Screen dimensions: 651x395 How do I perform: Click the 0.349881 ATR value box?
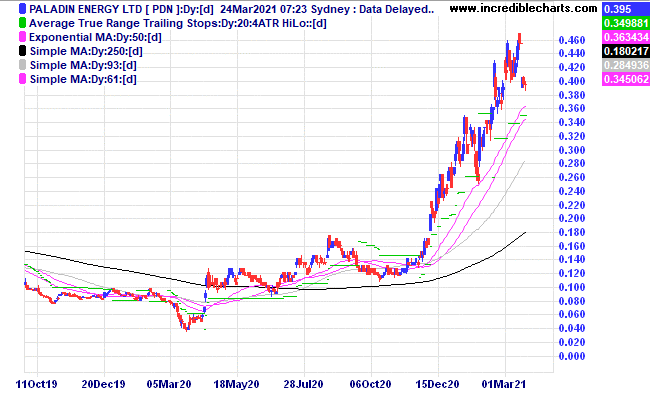(626, 23)
